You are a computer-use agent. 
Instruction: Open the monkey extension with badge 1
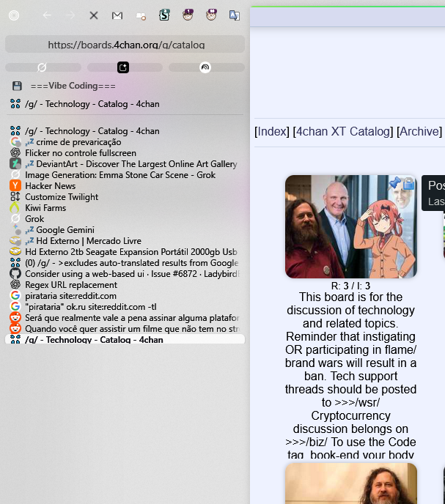point(188,15)
